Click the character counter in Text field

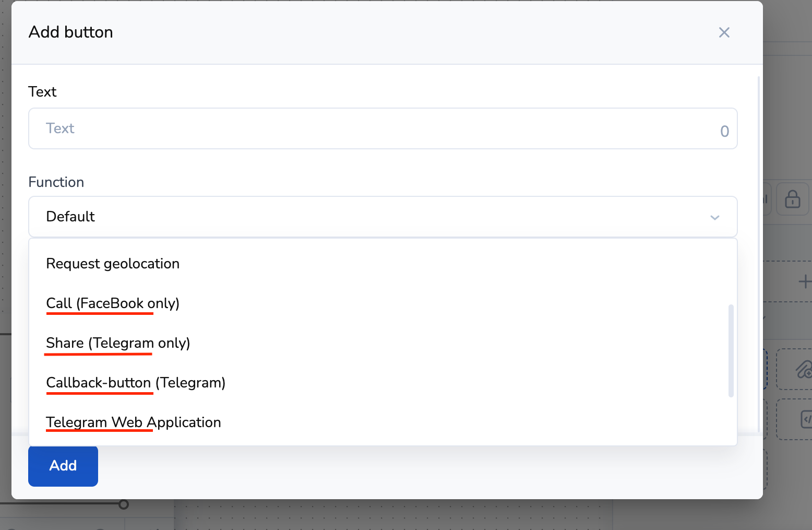tap(724, 131)
